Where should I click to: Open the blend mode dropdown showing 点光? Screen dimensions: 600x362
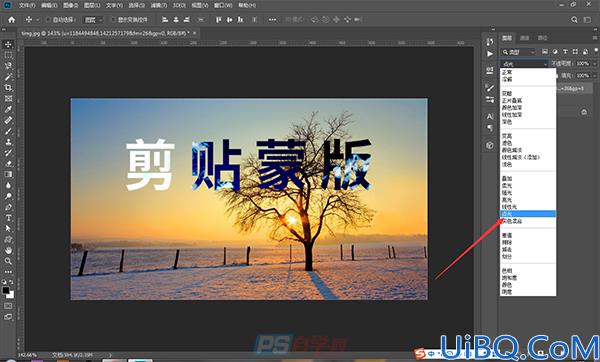pos(524,64)
